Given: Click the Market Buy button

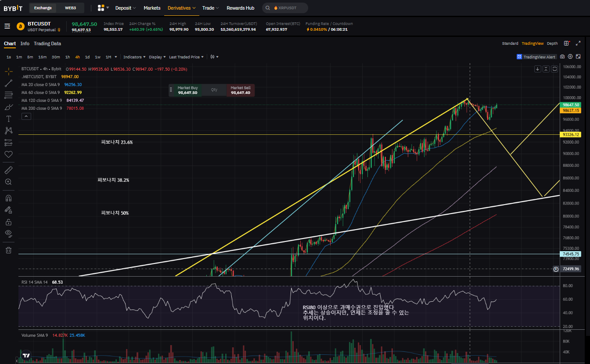Looking at the screenshot, I should 187,90.
